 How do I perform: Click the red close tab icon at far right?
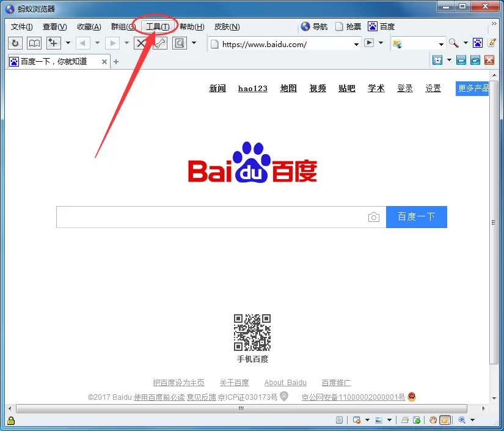[489, 60]
